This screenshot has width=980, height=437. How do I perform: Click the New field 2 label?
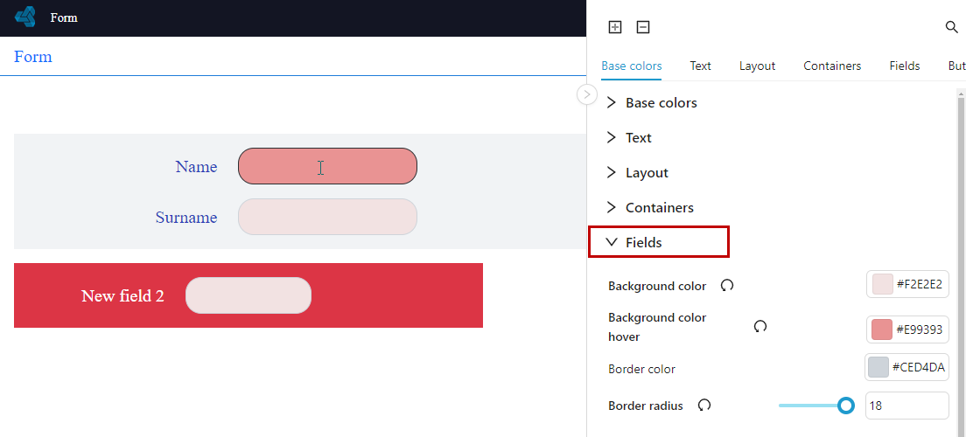click(x=122, y=296)
